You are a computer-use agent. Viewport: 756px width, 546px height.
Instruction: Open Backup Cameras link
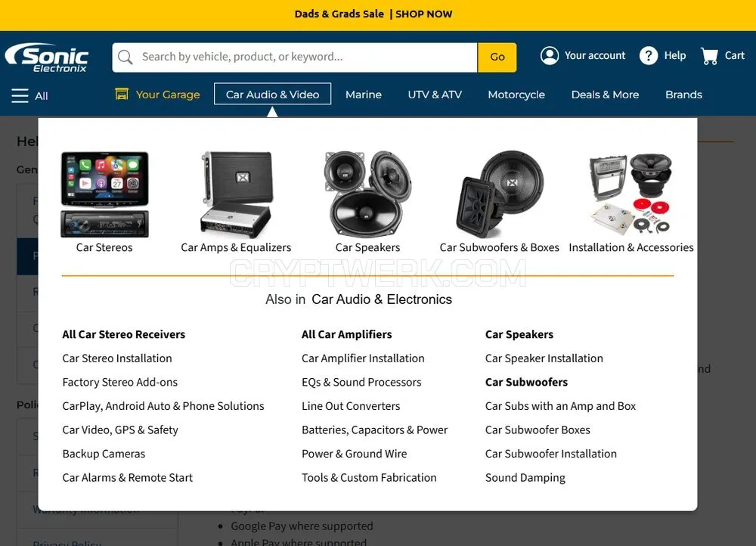[104, 454]
